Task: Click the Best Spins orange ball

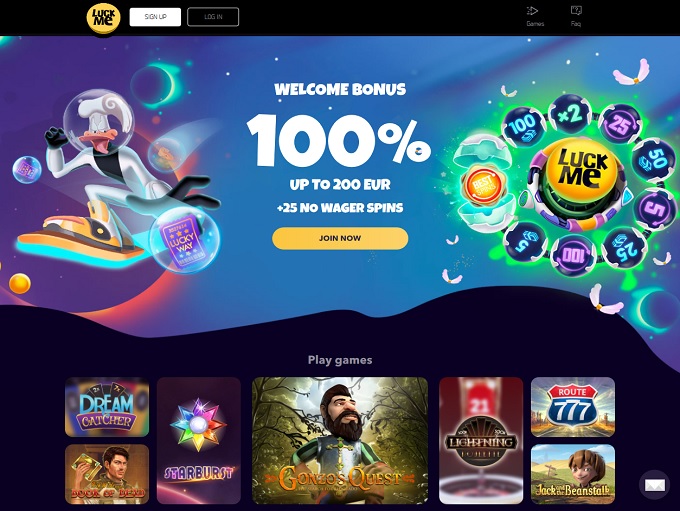Action: point(482,185)
